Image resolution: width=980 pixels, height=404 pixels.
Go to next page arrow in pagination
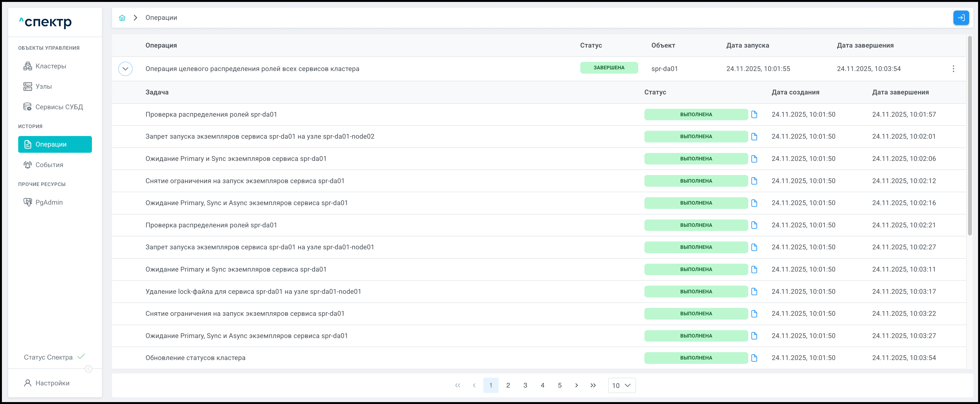pos(576,385)
